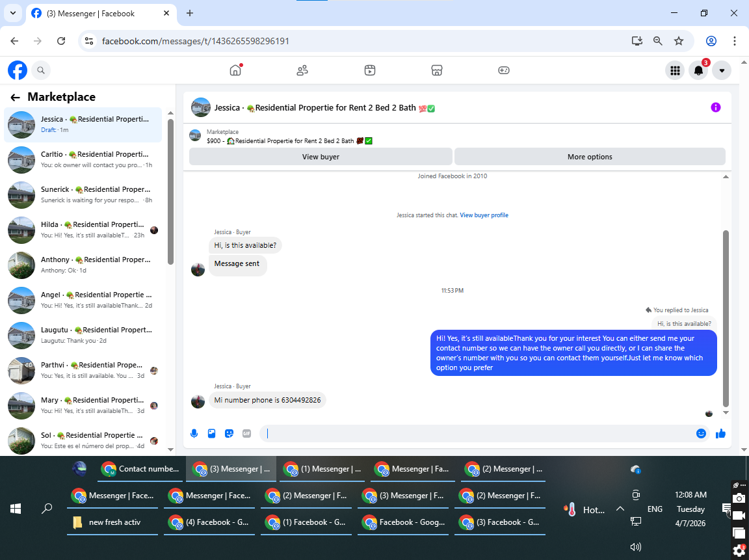Reload the page

(61, 41)
